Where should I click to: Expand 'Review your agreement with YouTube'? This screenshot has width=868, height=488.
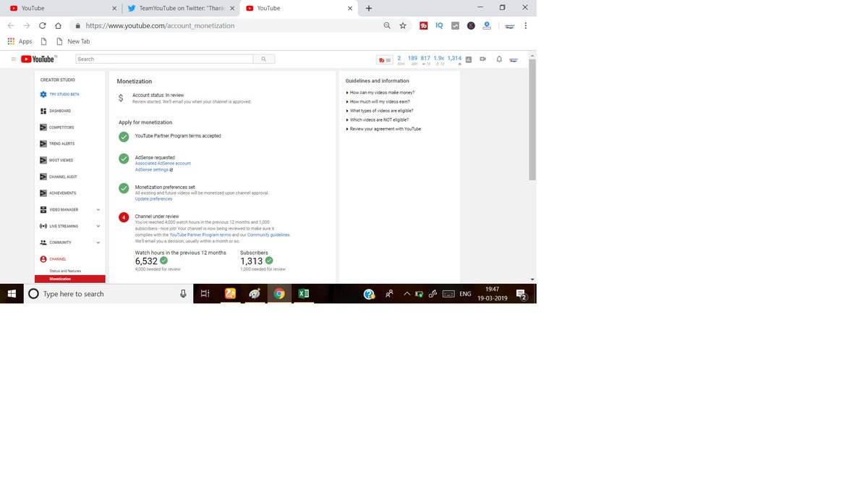tap(383, 129)
